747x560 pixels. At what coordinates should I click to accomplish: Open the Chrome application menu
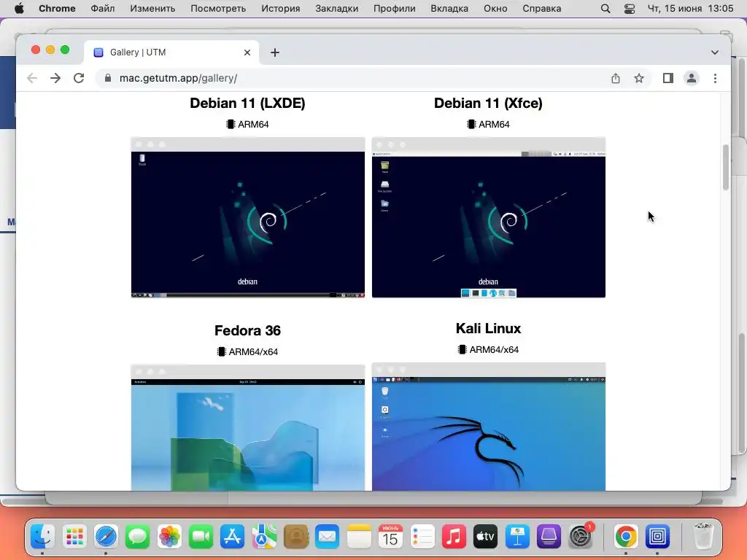pyautogui.click(x=57, y=9)
